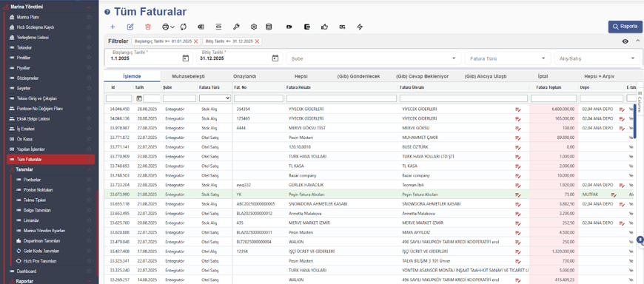644x284 pixels.
Task: Remove the Bitiş Tarihi filter chip
Action: click(x=257, y=41)
